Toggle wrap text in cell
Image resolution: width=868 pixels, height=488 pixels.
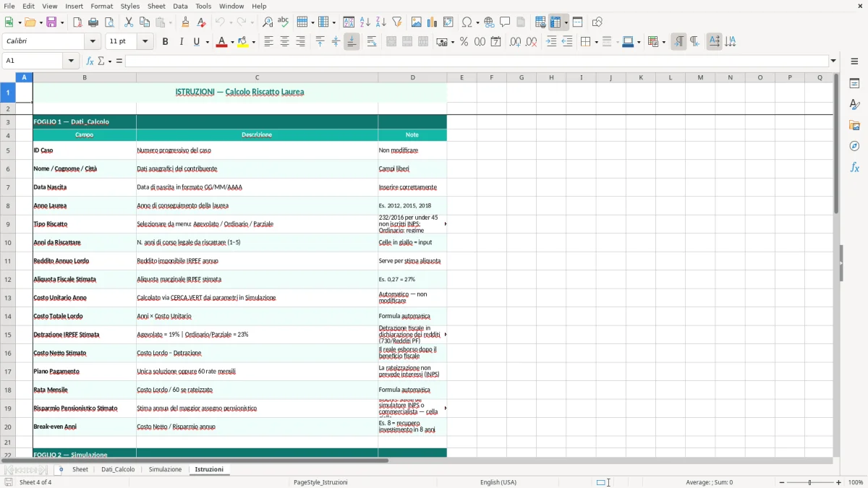[x=372, y=42]
